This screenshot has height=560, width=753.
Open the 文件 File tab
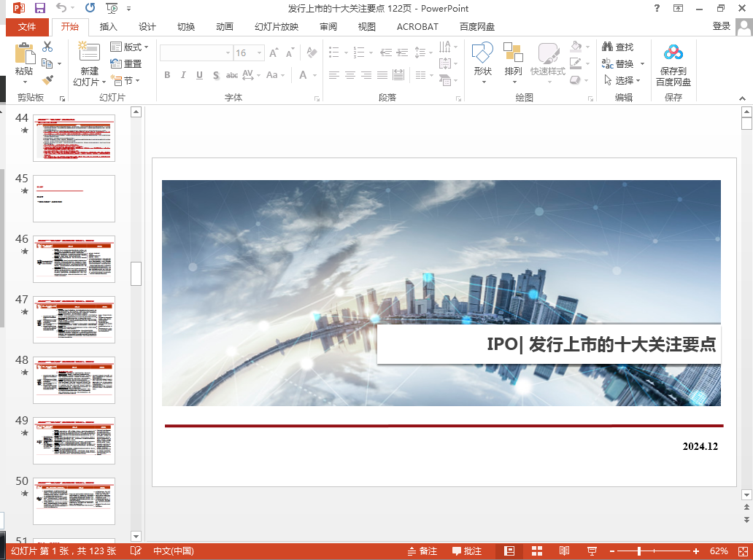27,27
